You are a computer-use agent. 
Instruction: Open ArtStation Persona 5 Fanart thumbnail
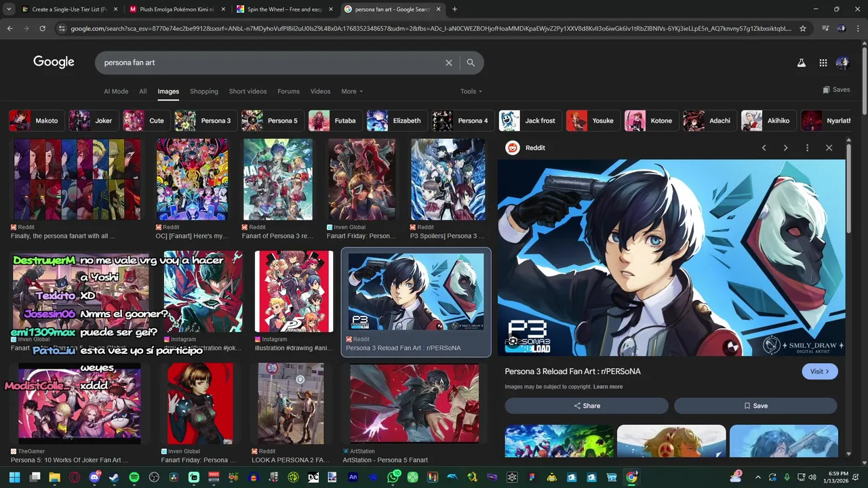[414, 403]
